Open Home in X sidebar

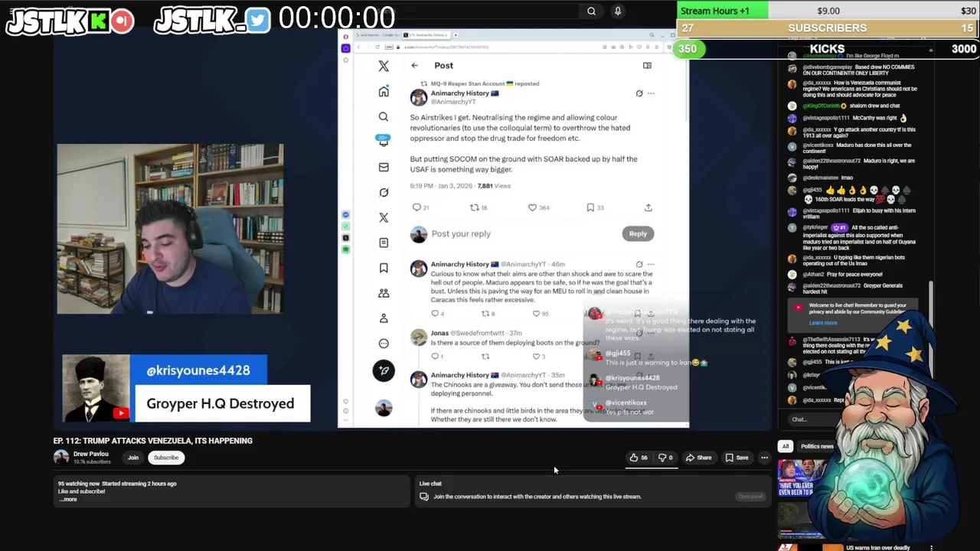pyautogui.click(x=384, y=92)
